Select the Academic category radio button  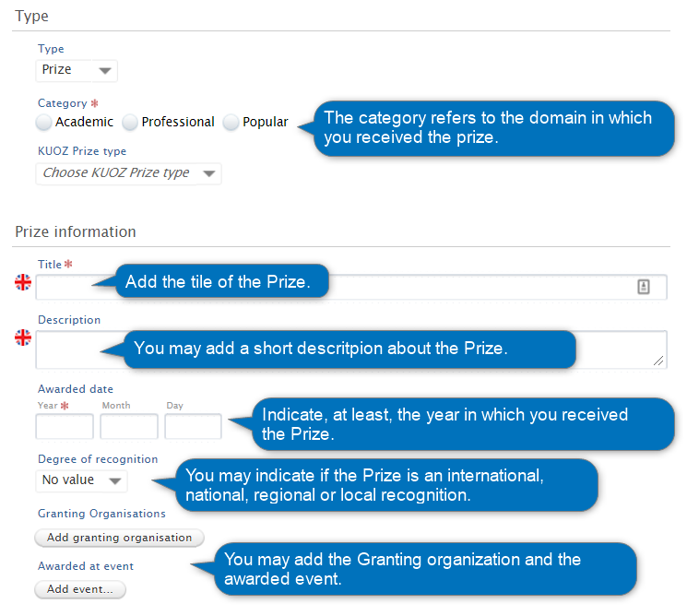(44, 123)
